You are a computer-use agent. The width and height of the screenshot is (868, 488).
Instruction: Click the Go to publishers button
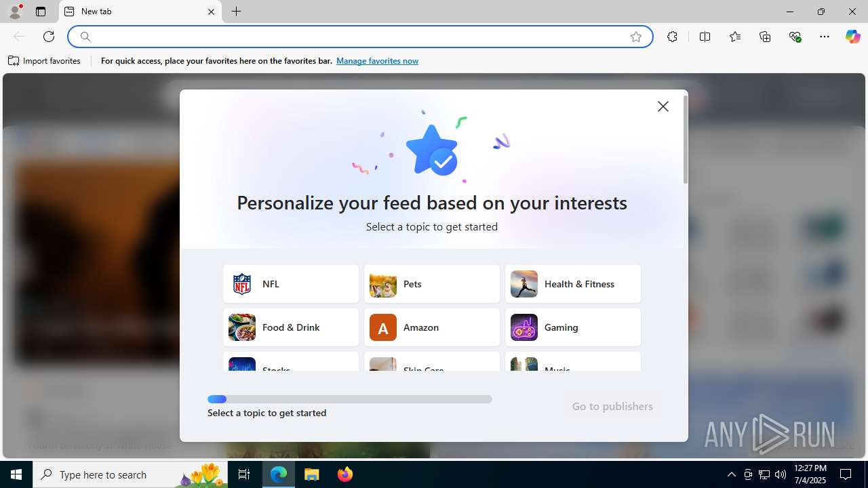[x=612, y=406]
